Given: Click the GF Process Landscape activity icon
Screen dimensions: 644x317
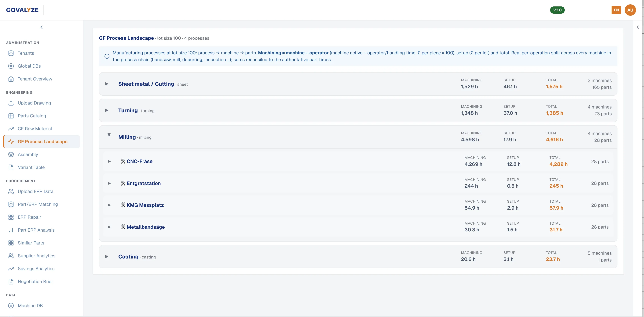Looking at the screenshot, I should (x=11, y=141).
